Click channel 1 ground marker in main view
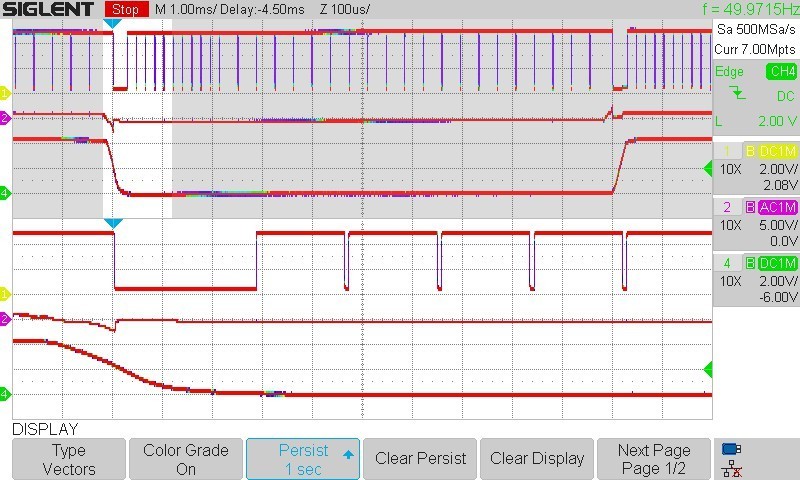Image resolution: width=800 pixels, height=480 pixels. coord(5,93)
